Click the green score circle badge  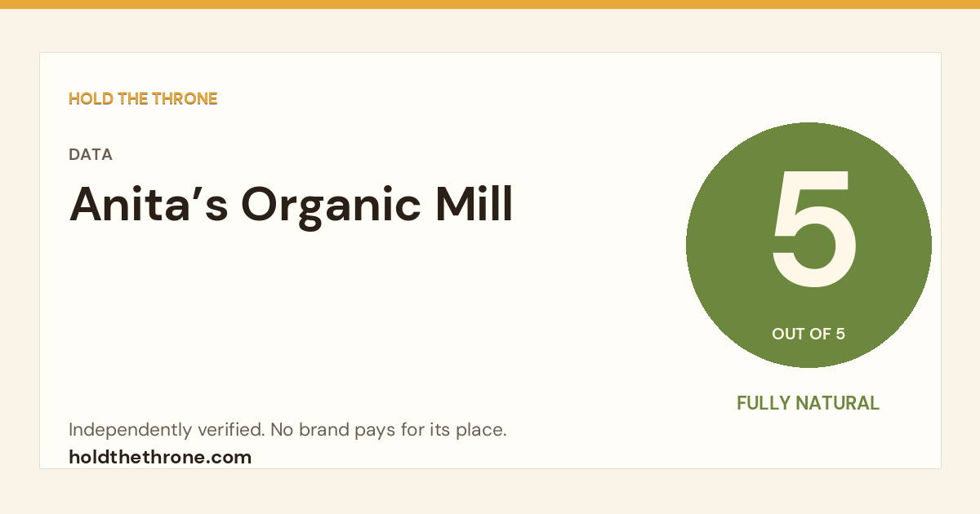click(808, 245)
